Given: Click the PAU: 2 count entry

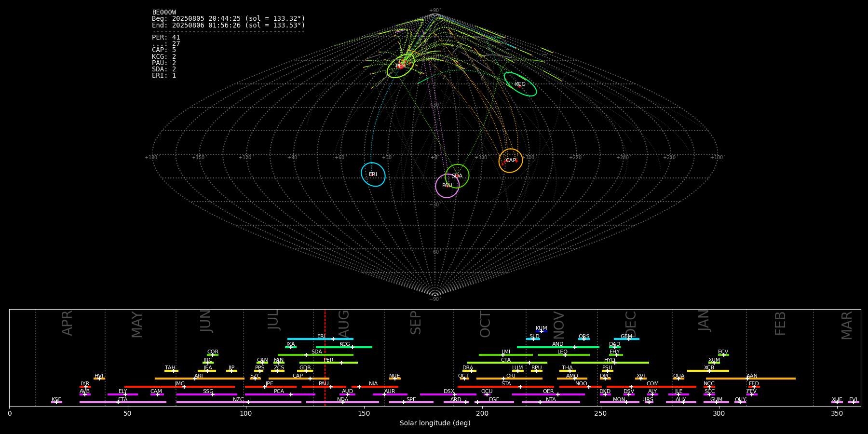Looking at the screenshot, I should pos(164,63).
